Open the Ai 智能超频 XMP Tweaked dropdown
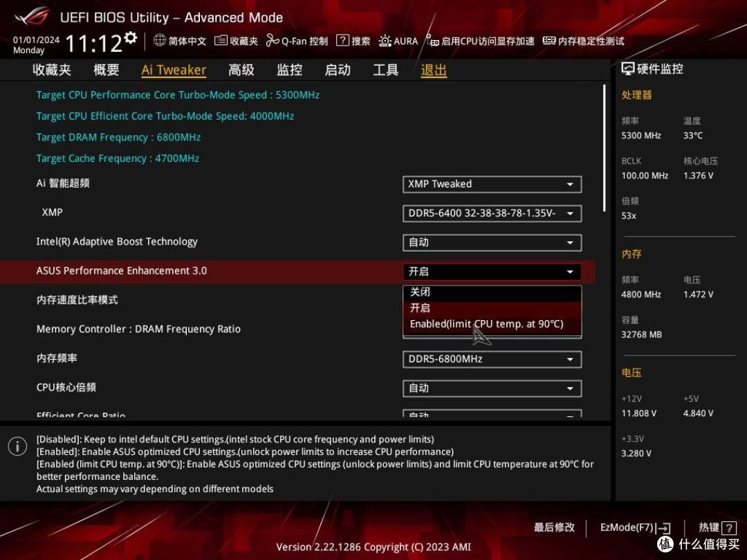 [492, 185]
